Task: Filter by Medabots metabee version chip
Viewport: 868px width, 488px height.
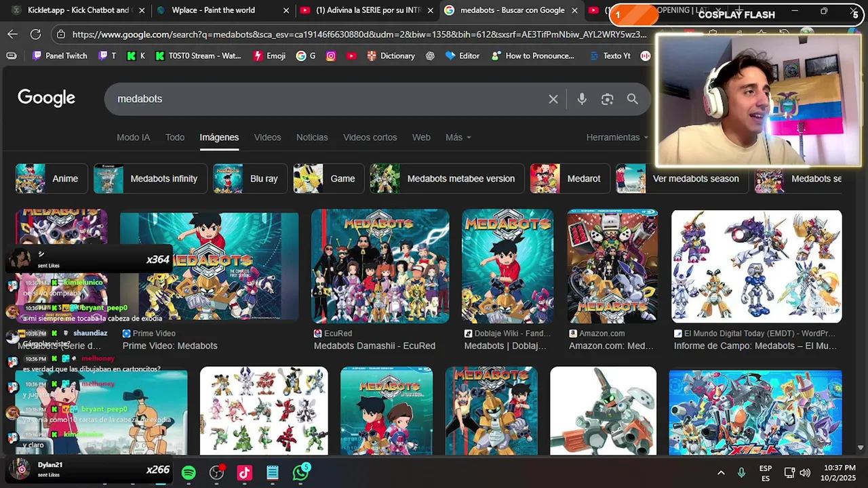Action: pos(446,179)
